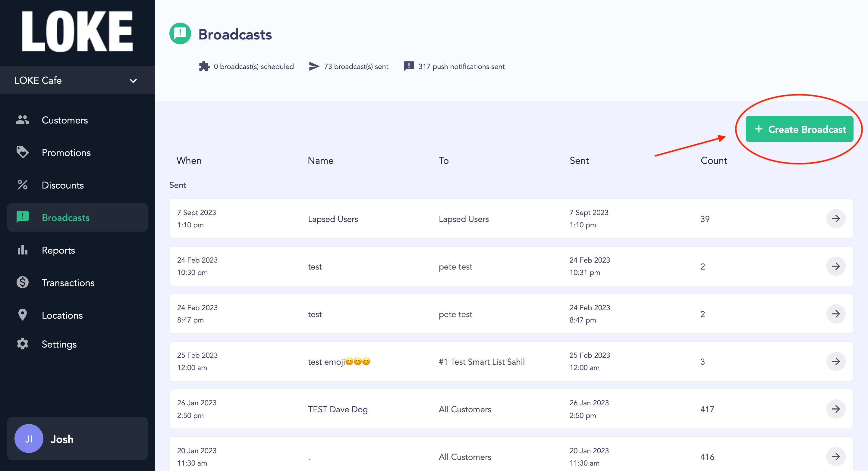Viewport: 868px width, 471px height.
Task: Open Lapsed Users broadcast via arrow icon
Action: click(x=836, y=219)
